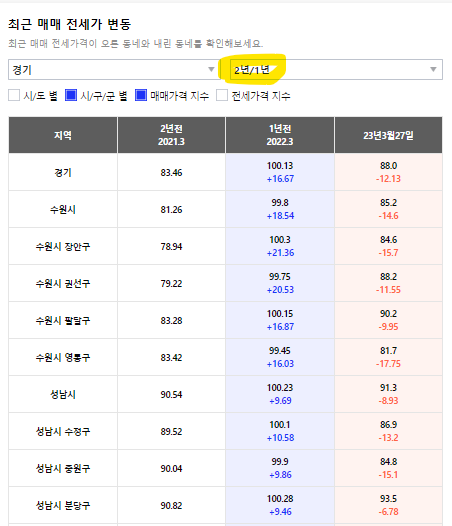Click the -15.7 change for 장안구
Viewport: 452px width, 526px height.
coord(388,253)
